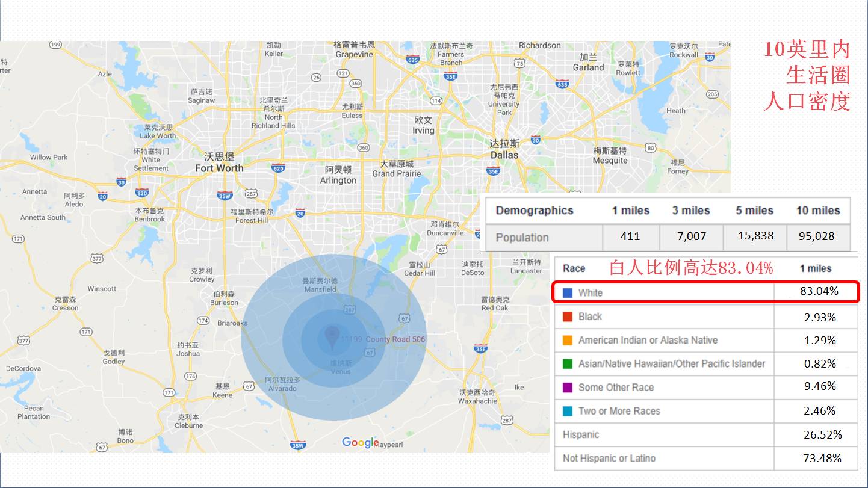Select the Hispanic row in race table
The height and width of the screenshot is (488, 868).
(x=581, y=434)
